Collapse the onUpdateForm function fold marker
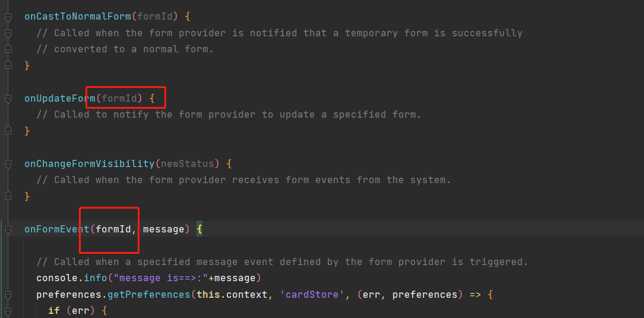Screen dimensions: 644x318 [8, 99]
